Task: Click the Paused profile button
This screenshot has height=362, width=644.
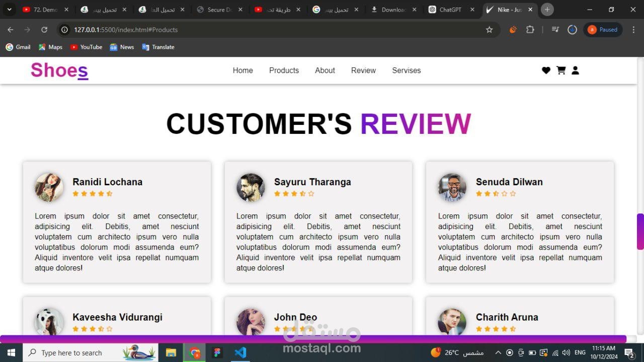Action: pos(603,30)
